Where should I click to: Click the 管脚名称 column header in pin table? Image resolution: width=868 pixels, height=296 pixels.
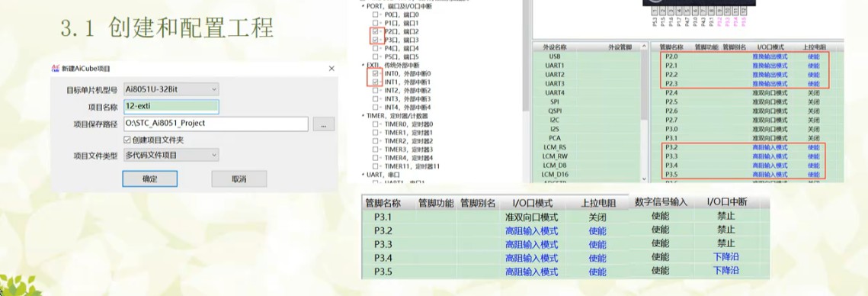(671, 47)
